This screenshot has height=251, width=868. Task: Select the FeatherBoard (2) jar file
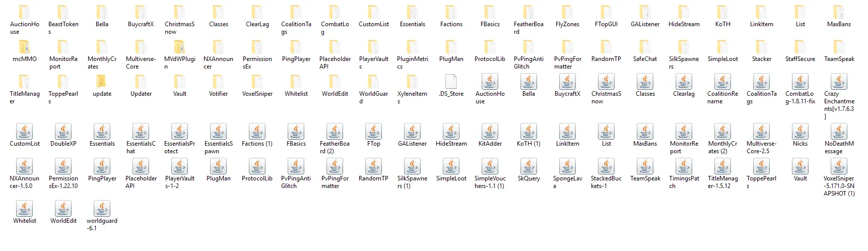click(335, 139)
